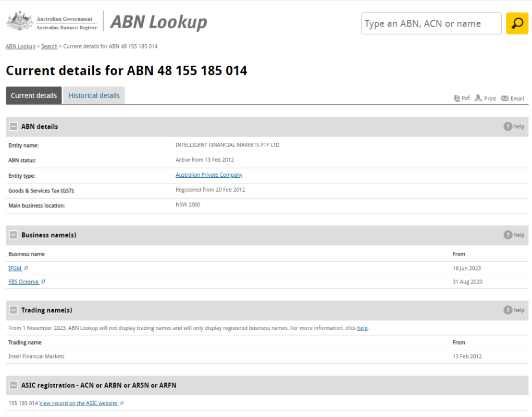Screen dimensions: 532x417
Task: Click the Entity type: label
Action: click(x=22, y=176)
